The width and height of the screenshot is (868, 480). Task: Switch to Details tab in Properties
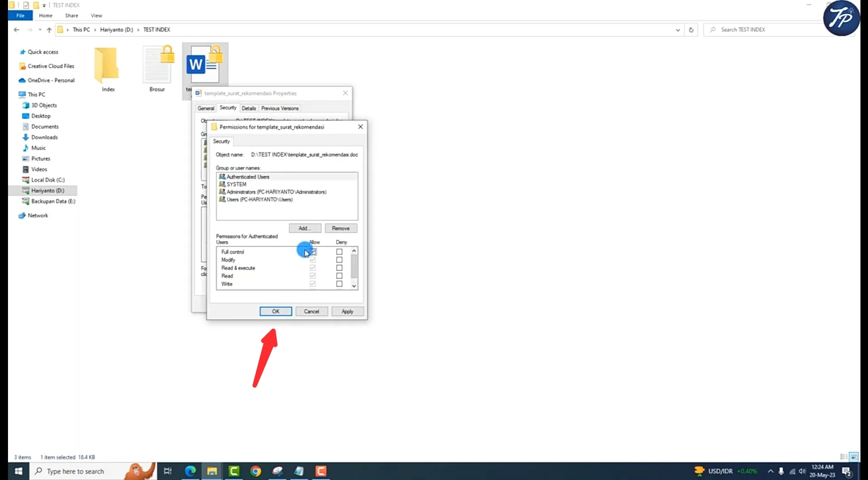tap(249, 108)
